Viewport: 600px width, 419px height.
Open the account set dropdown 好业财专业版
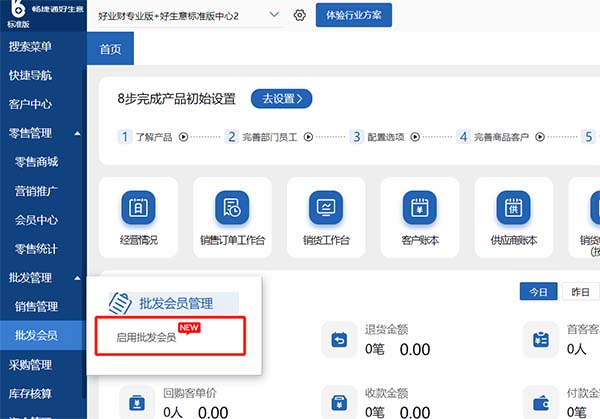click(190, 16)
